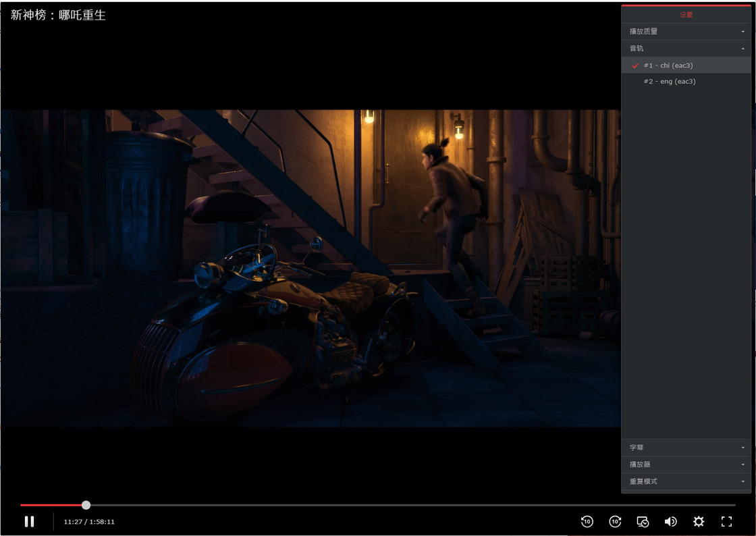
Task: Pause the video playback
Action: [30, 522]
